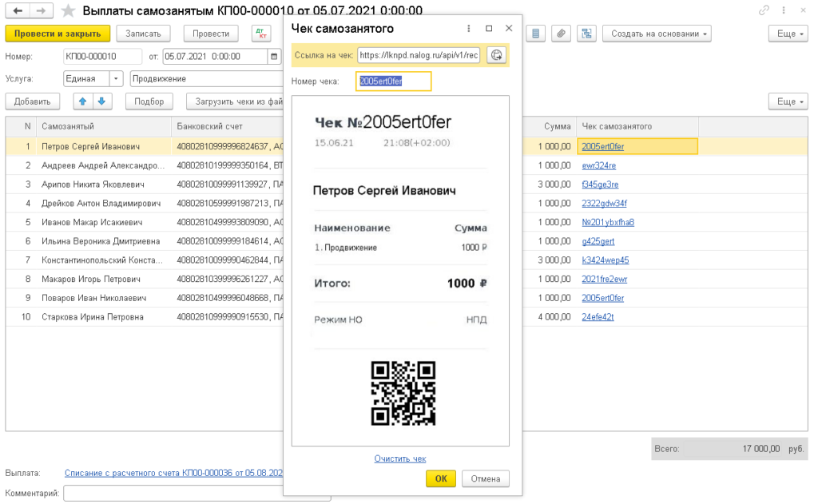The image size is (818, 504).
Task: Open receipt link №201ybxfha8
Action: click(x=608, y=222)
